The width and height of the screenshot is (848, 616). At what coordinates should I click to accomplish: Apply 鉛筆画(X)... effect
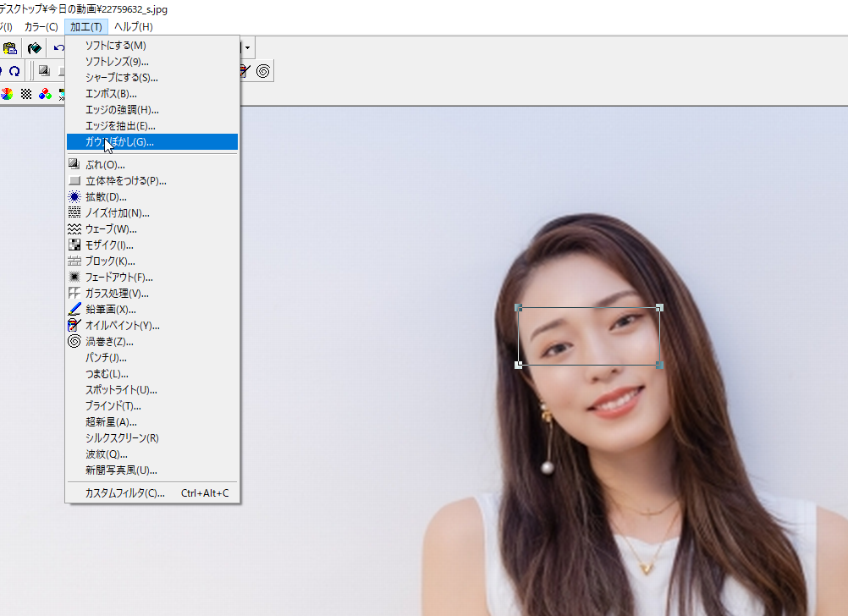[152, 310]
